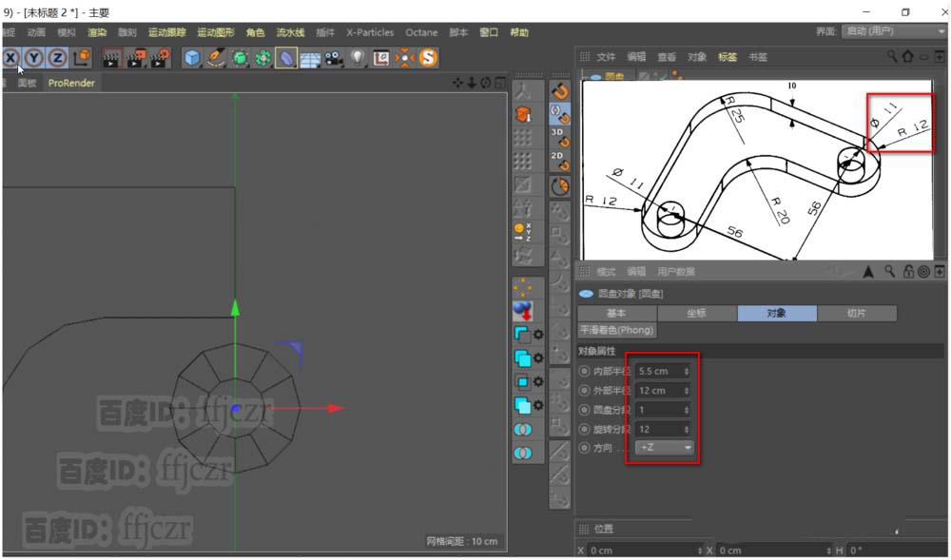
Task: Switch to the 基本 tab
Action: coord(617,314)
